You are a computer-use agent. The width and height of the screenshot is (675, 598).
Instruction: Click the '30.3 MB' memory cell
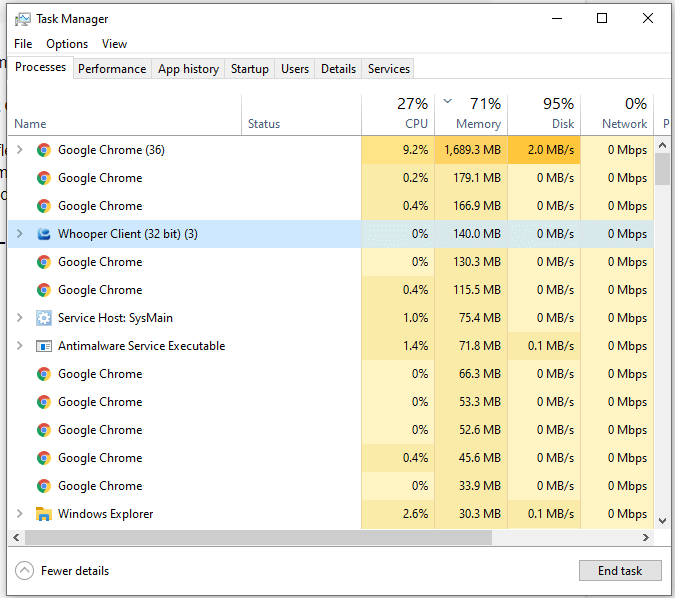471,514
